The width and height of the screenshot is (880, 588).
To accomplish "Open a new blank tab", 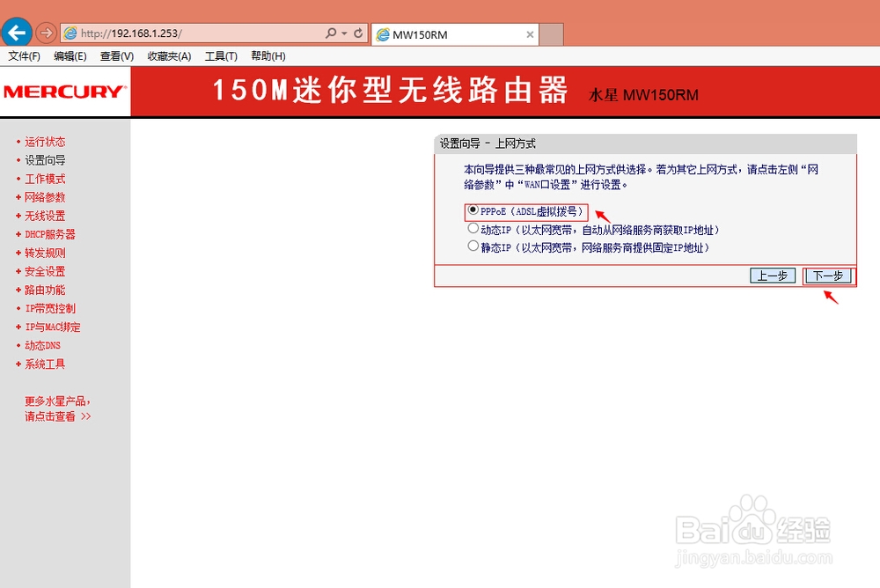I will [x=551, y=35].
